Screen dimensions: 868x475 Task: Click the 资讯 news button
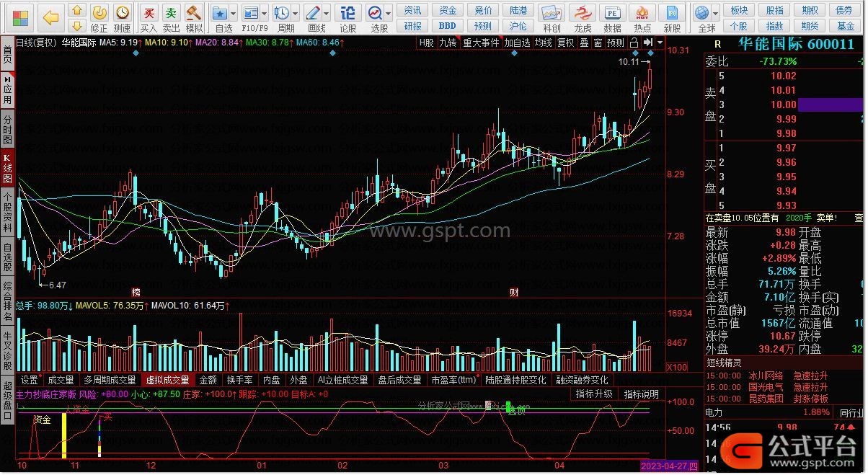point(413,10)
